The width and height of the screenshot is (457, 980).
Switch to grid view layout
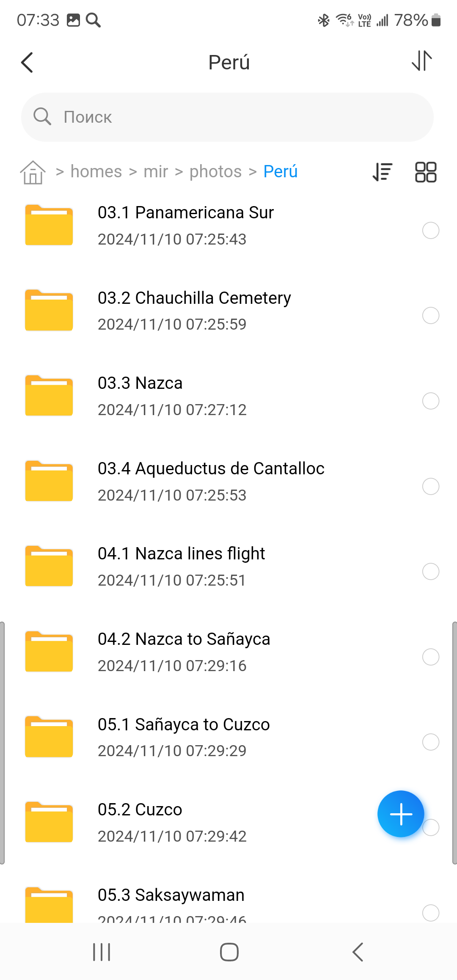coord(425,172)
